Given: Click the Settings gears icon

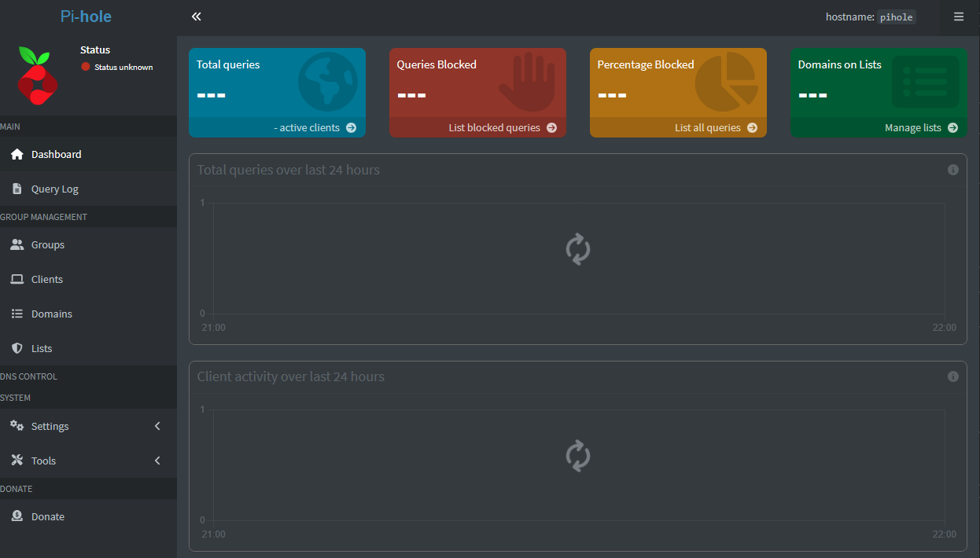Looking at the screenshot, I should click(17, 426).
